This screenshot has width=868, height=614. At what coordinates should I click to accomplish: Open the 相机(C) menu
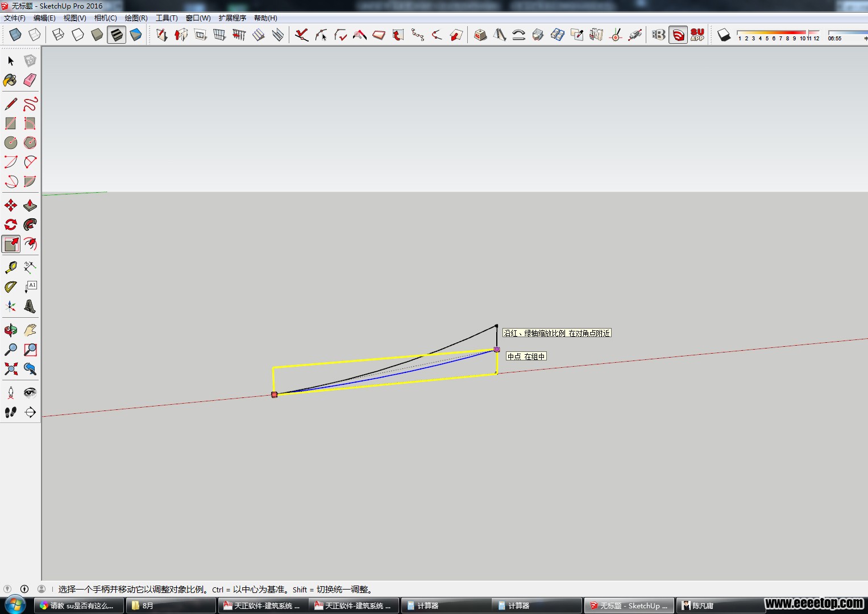105,18
